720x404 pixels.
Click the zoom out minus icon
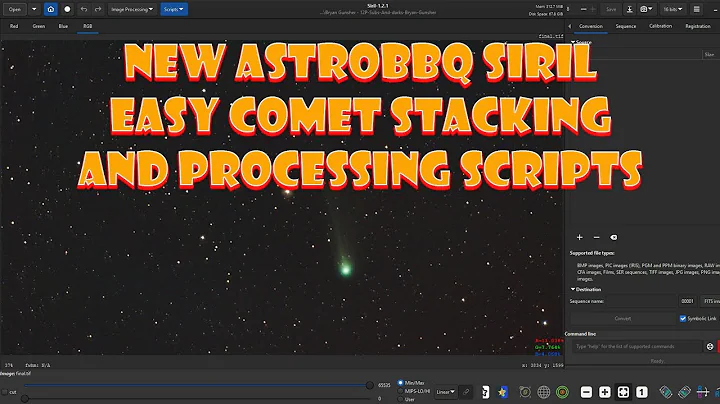coord(586,392)
